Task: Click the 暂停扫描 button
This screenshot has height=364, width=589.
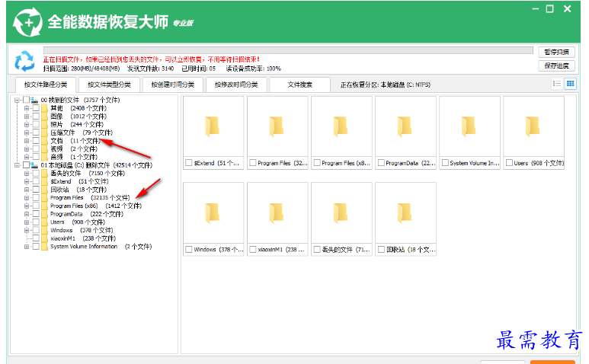Action: [557, 52]
